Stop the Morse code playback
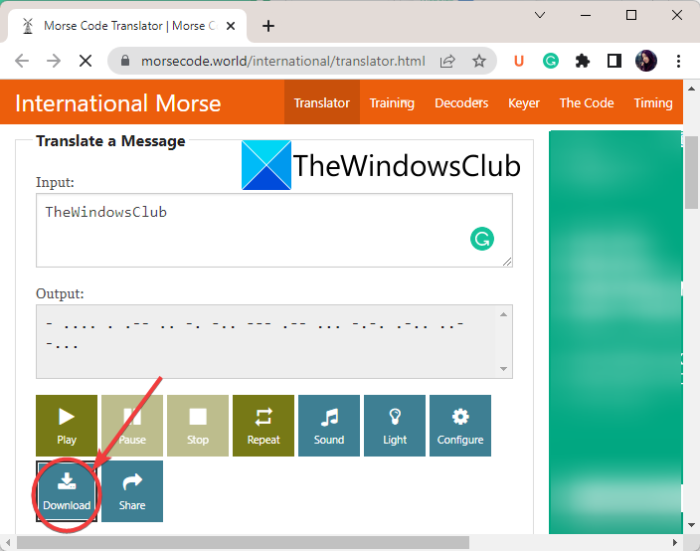Viewport: 700px width, 551px height. click(198, 426)
